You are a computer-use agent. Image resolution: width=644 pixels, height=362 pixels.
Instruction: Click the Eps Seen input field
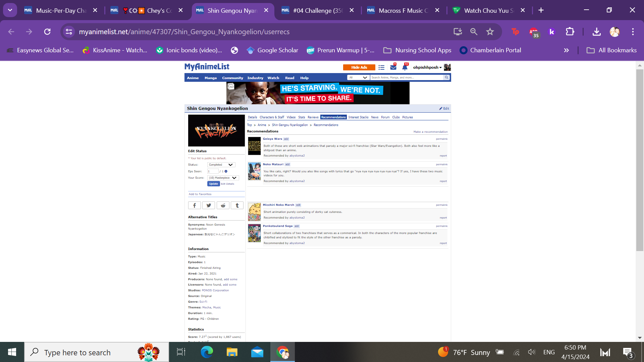click(x=213, y=171)
